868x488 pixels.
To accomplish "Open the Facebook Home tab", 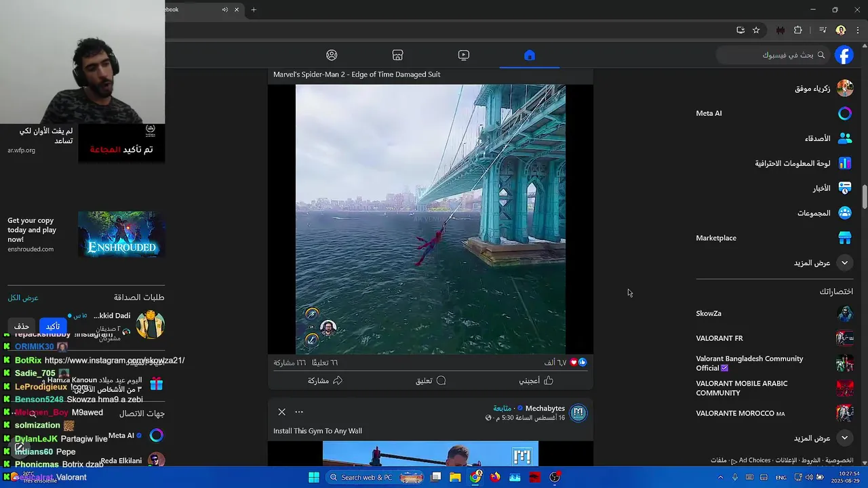I will click(530, 55).
